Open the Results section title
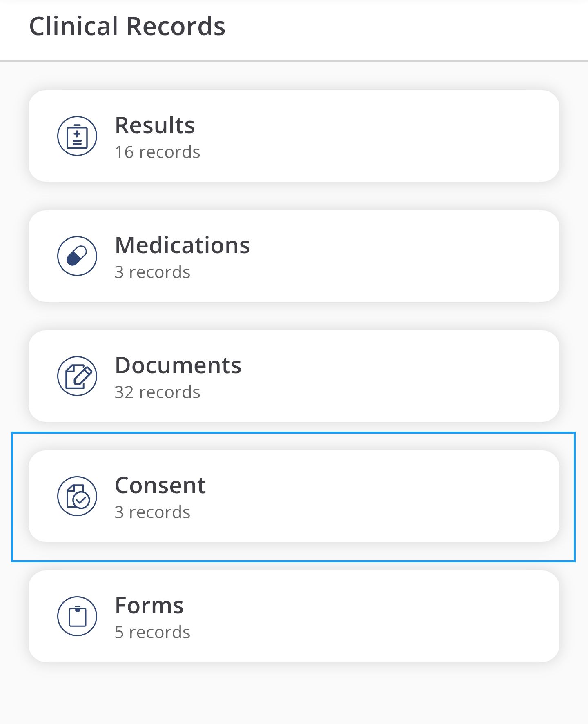The image size is (588, 724). coord(155,125)
